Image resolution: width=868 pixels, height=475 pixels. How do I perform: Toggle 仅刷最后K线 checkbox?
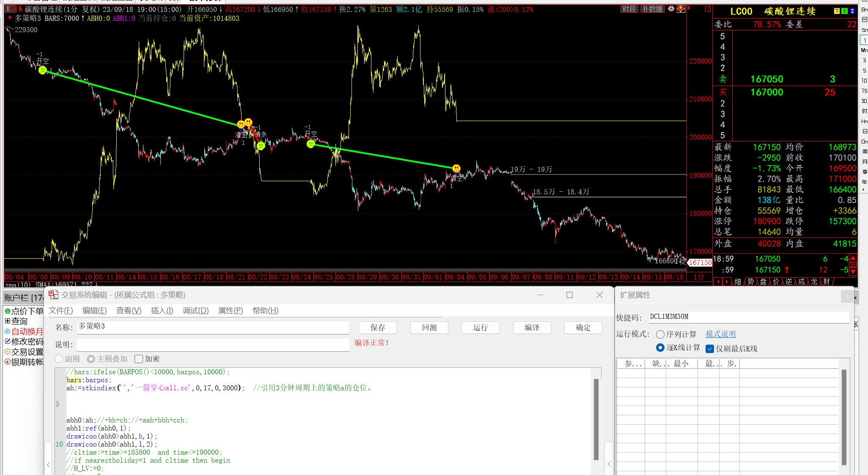click(x=710, y=349)
